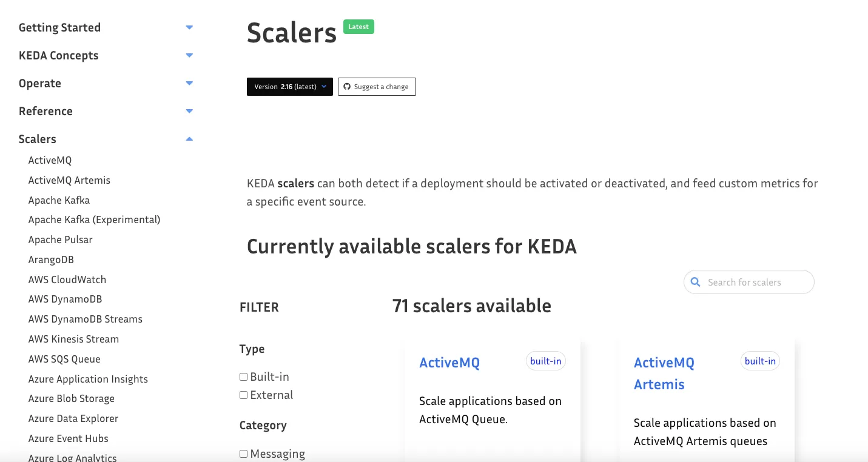The height and width of the screenshot is (462, 868).
Task: Click the Scalers page title
Action: [292, 33]
